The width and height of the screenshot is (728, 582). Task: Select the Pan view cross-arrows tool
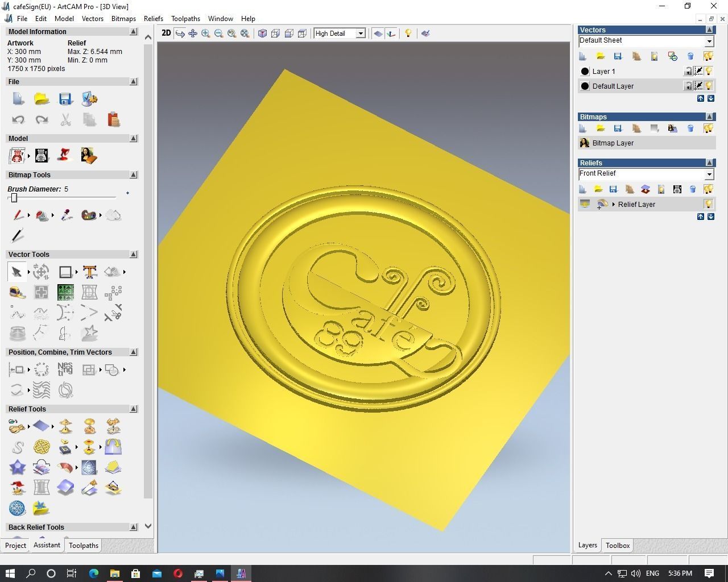click(193, 34)
